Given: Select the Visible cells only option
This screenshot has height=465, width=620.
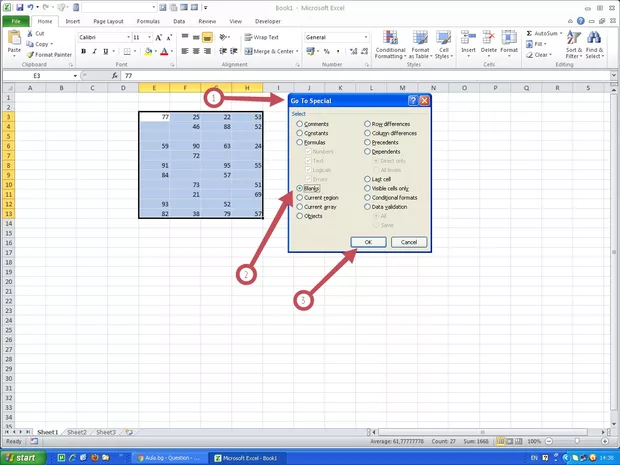Looking at the screenshot, I should coord(367,188).
